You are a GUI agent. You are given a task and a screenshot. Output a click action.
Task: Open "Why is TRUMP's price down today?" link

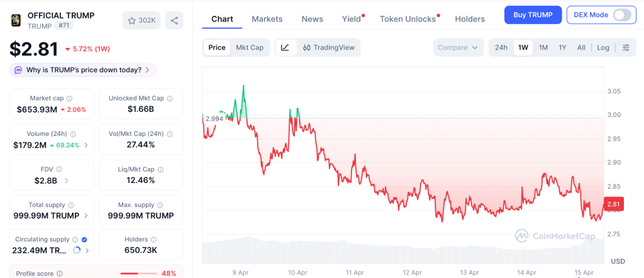click(83, 70)
